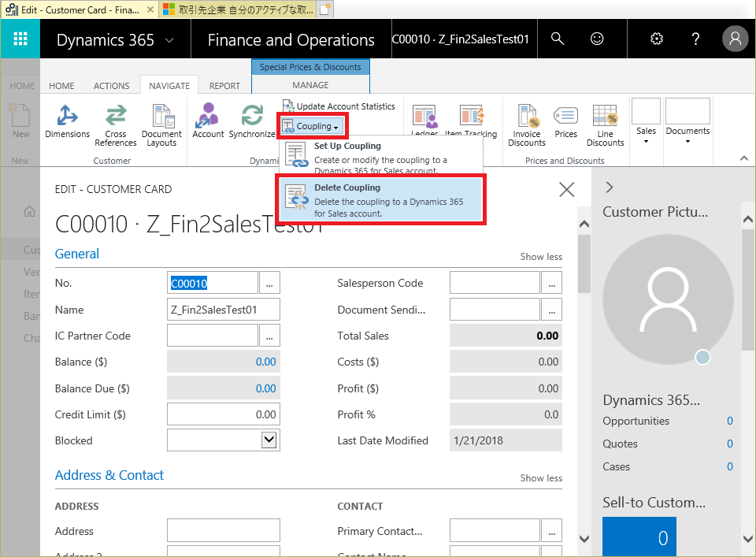Open the Dynamics 365 app switcher chevron
Image resolution: width=756 pixels, height=557 pixels.
tap(169, 40)
